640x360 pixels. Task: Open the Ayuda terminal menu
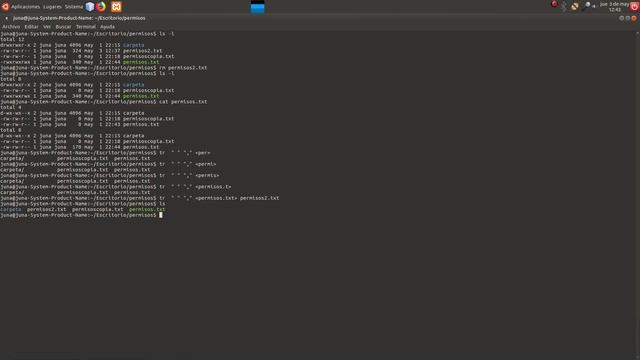(x=107, y=27)
